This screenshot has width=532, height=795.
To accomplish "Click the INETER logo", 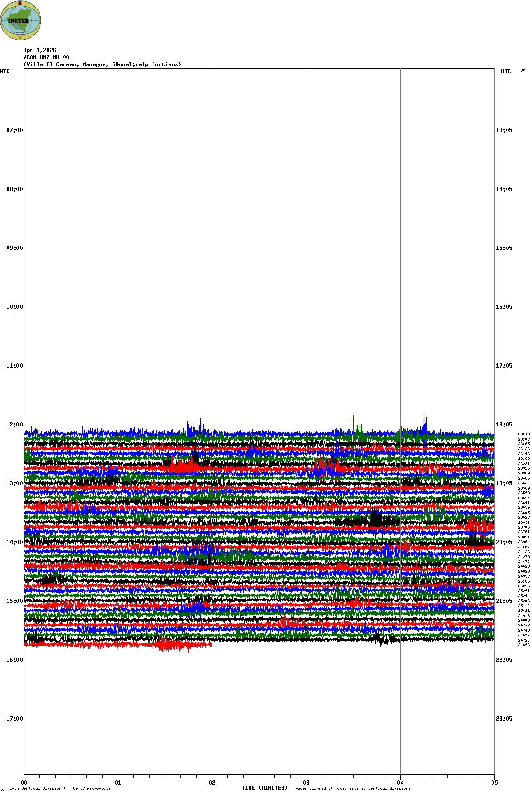I will [21, 20].
